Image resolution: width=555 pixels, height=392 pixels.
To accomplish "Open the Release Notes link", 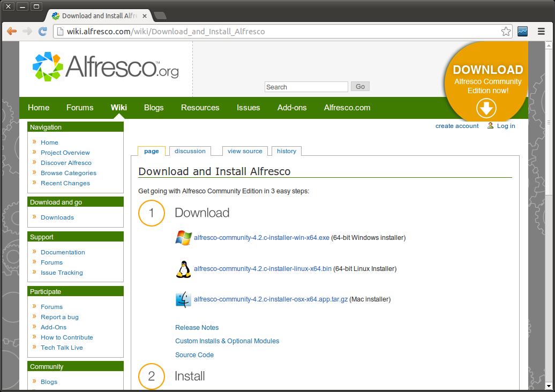I will (197, 328).
